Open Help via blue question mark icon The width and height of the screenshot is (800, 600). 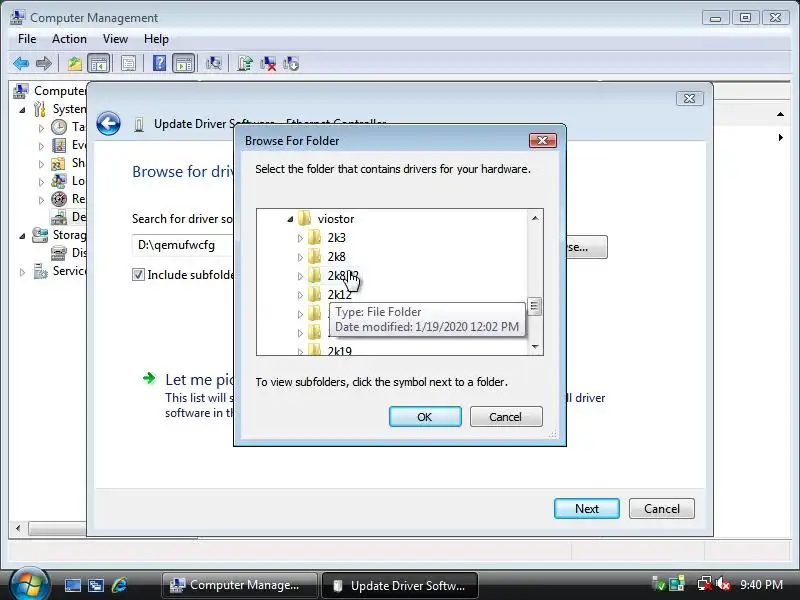[x=160, y=63]
